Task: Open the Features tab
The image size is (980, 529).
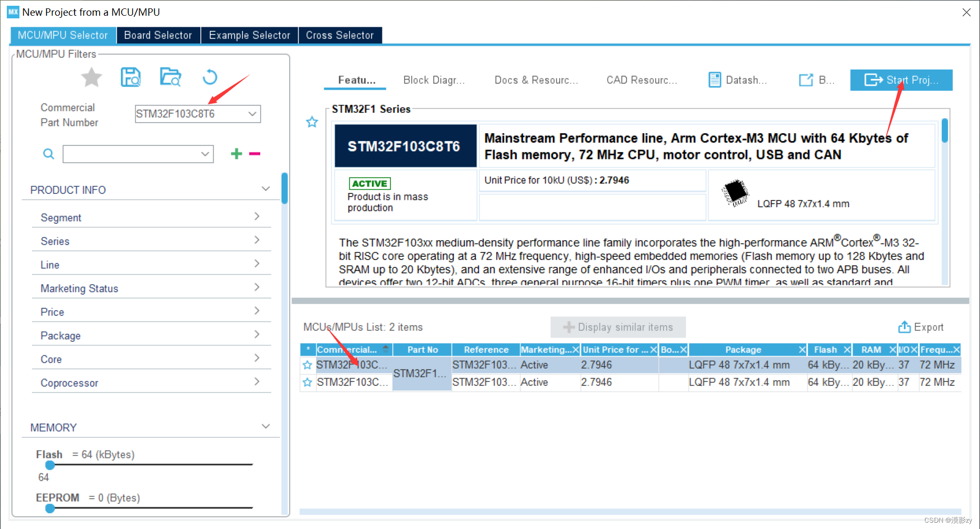Action: tap(356, 80)
